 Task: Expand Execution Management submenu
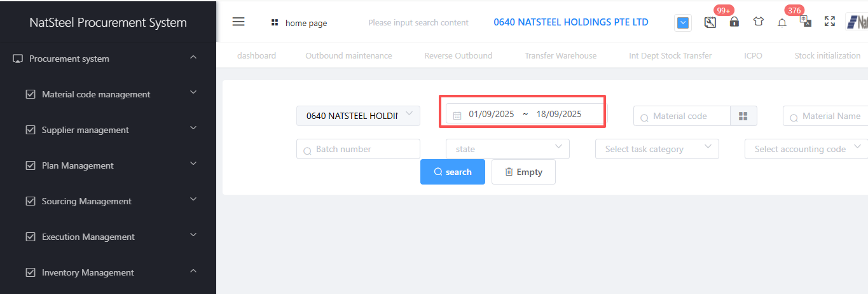[193, 235]
